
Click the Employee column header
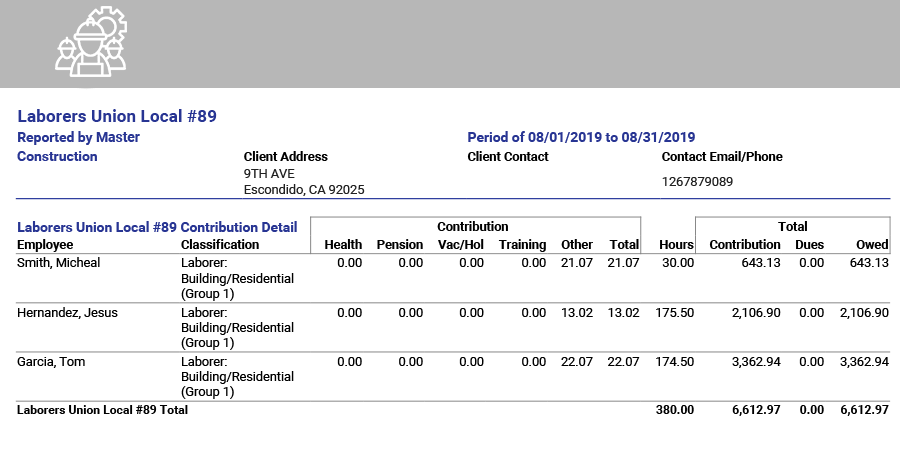45,244
